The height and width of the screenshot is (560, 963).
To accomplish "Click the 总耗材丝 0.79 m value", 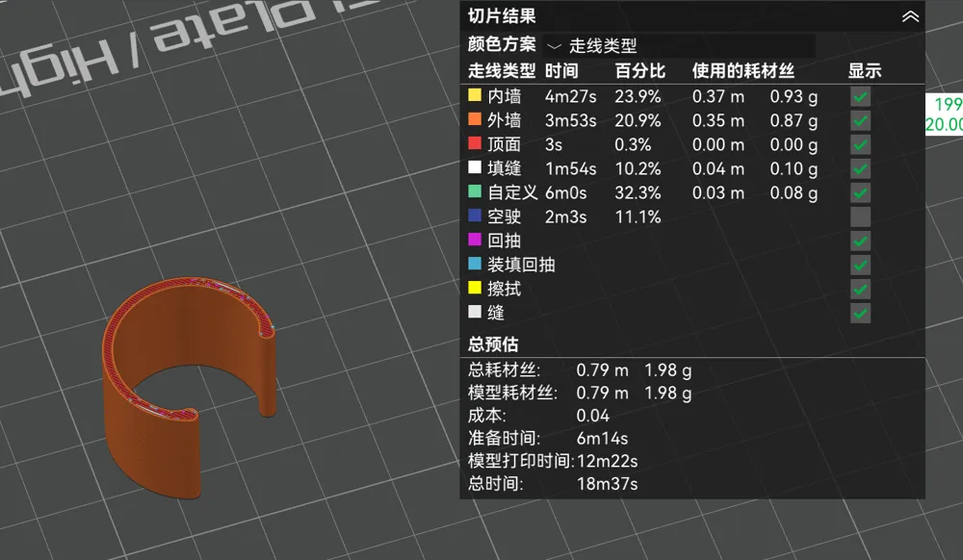I will click(602, 370).
